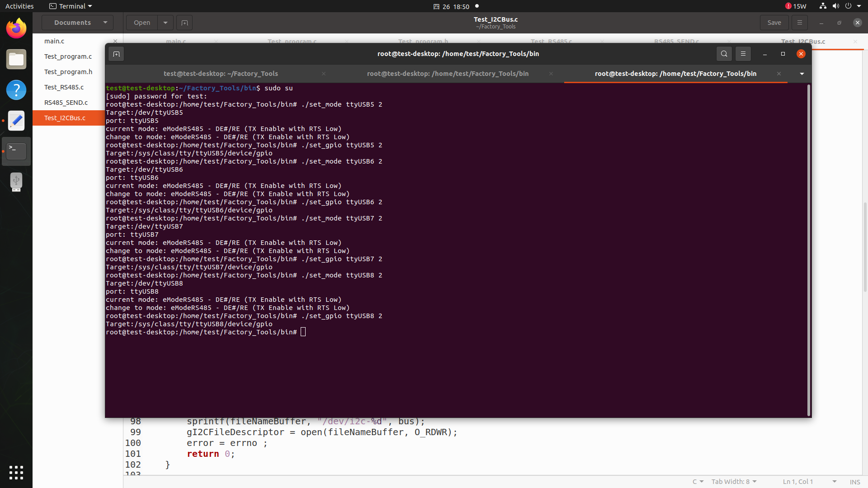Open a new terminal tab with the plus icon
The image size is (868, 488).
tap(116, 54)
